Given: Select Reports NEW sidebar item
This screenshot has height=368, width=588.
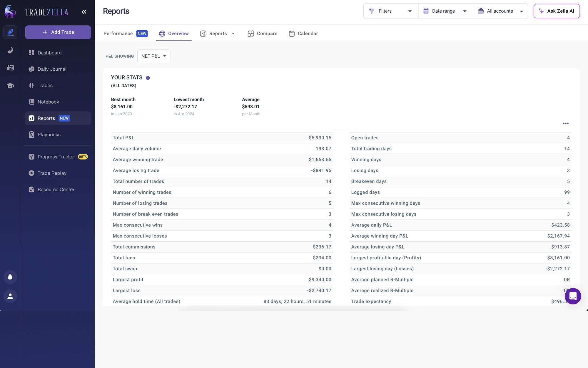Looking at the screenshot, I should pos(58,118).
